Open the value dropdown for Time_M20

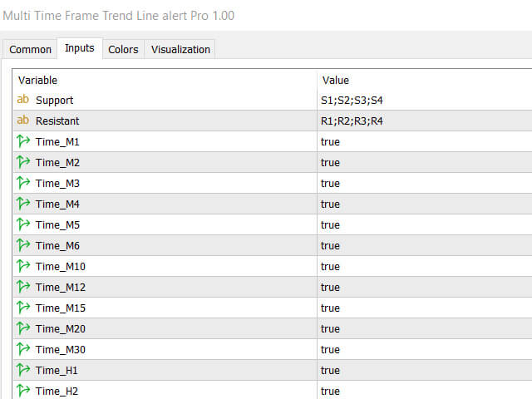[330, 328]
